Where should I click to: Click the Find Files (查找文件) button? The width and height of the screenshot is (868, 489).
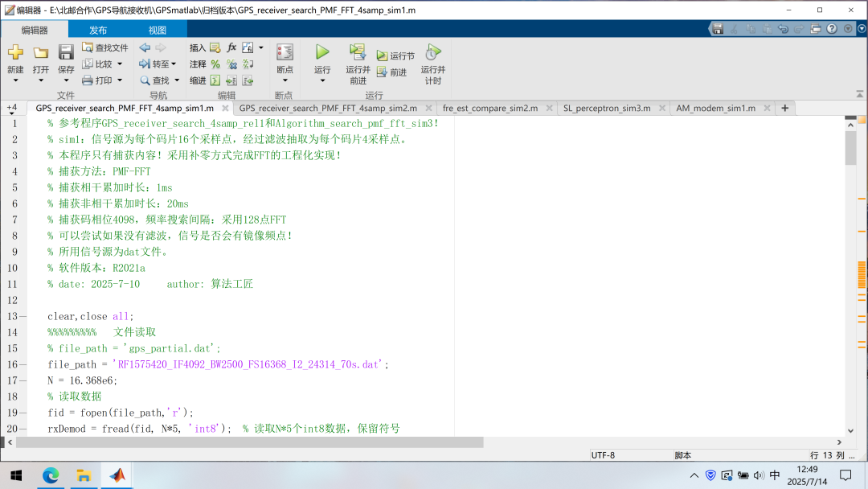coord(104,48)
